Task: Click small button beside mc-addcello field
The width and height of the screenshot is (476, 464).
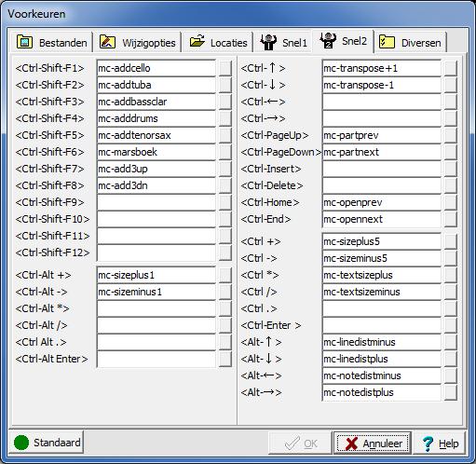Action: 225,68
